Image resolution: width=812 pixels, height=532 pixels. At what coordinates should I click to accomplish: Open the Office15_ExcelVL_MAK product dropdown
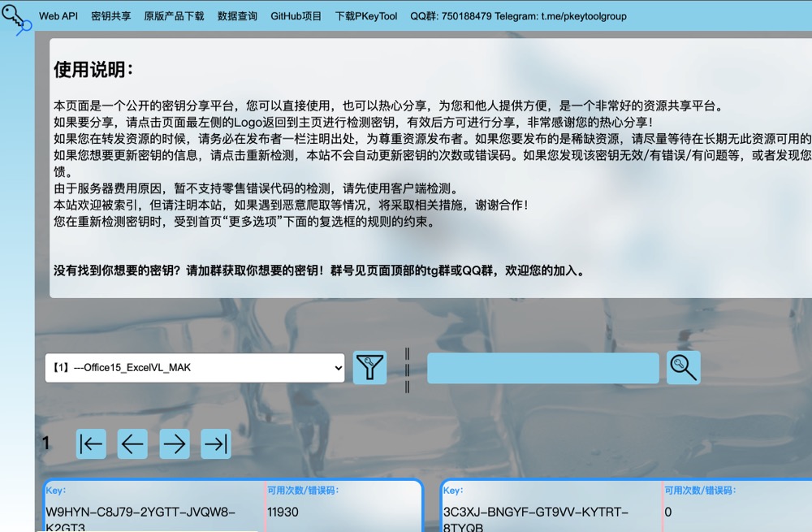coord(195,367)
